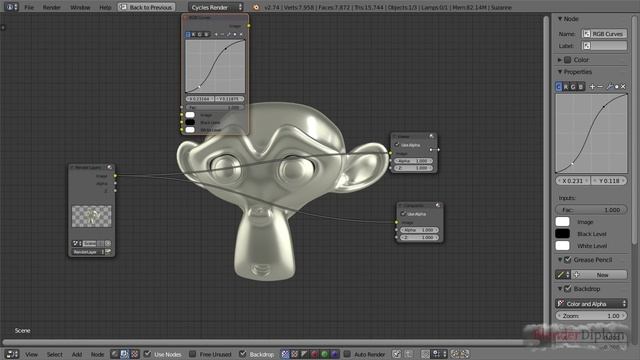Switch to compositing node tree type icon
Screen dimensions: 640x360
coord(124,354)
